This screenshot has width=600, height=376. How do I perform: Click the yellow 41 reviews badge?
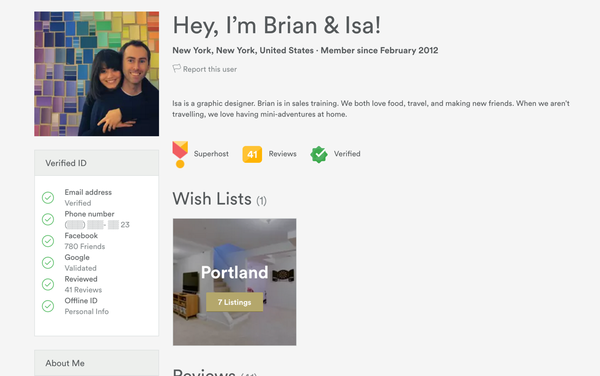point(252,154)
